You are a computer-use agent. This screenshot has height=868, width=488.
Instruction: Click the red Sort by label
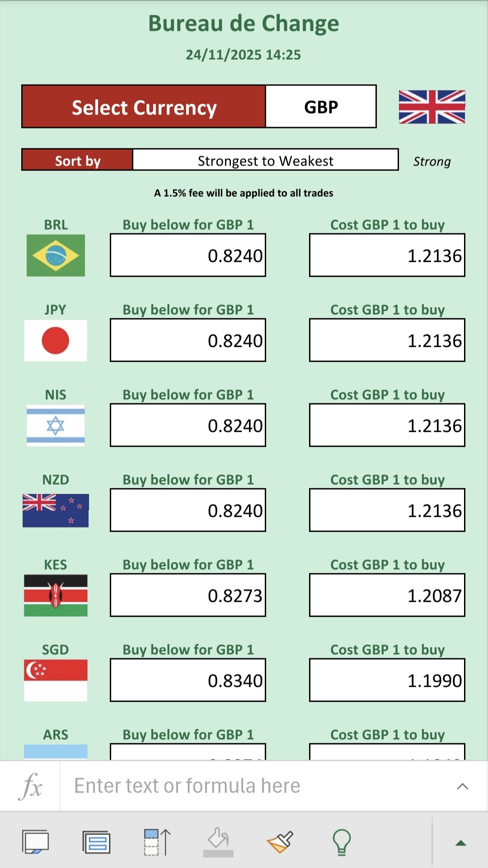(77, 160)
